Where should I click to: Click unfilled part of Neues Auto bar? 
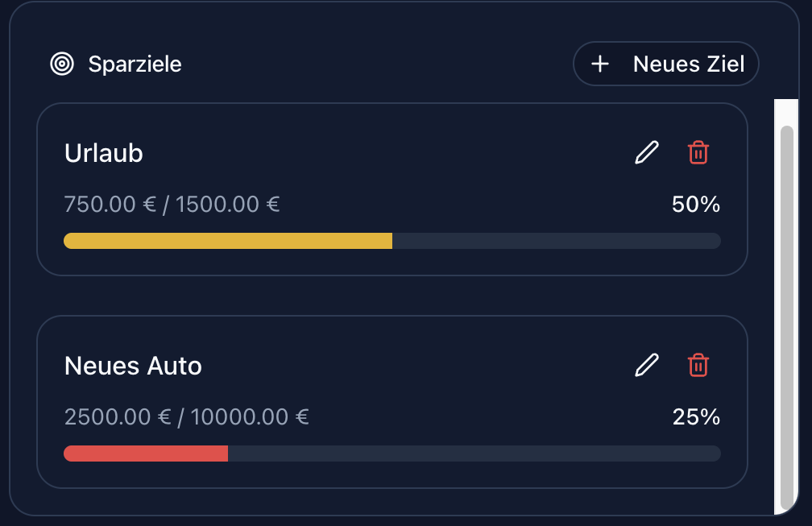tap(474, 454)
